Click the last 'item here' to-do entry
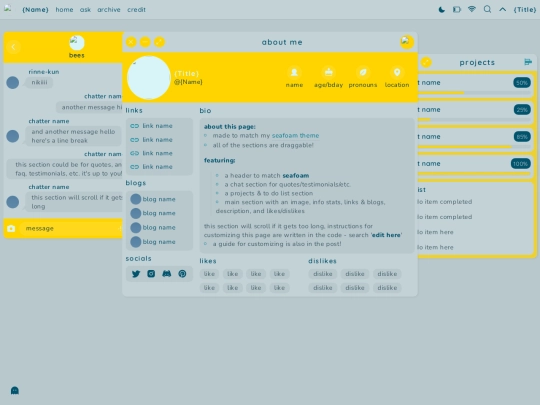 coord(435,247)
